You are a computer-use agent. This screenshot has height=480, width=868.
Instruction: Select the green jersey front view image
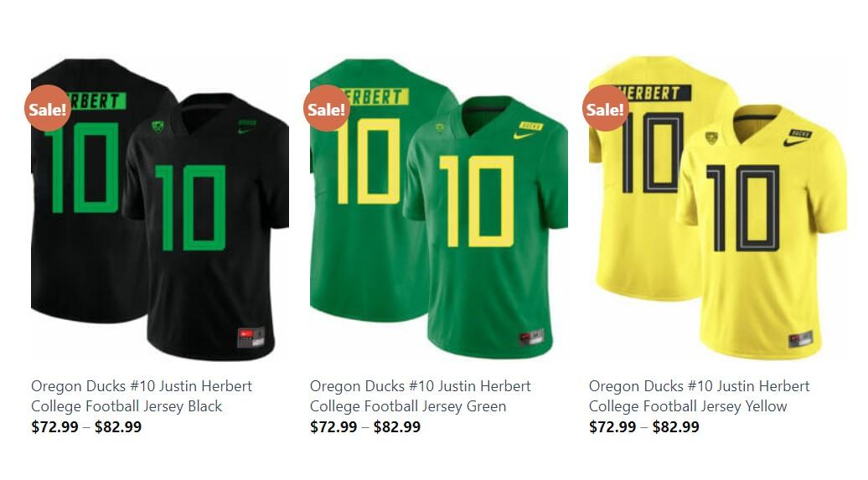pyautogui.click(x=485, y=227)
